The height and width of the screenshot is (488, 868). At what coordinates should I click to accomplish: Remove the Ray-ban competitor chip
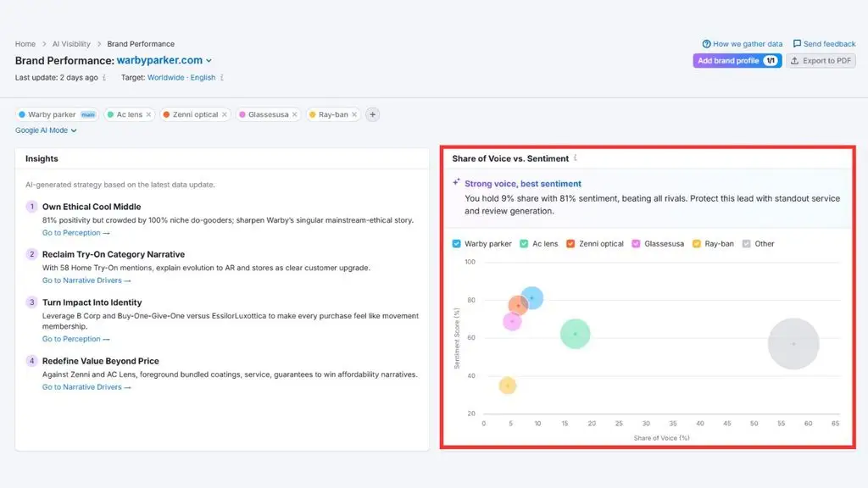click(x=354, y=114)
